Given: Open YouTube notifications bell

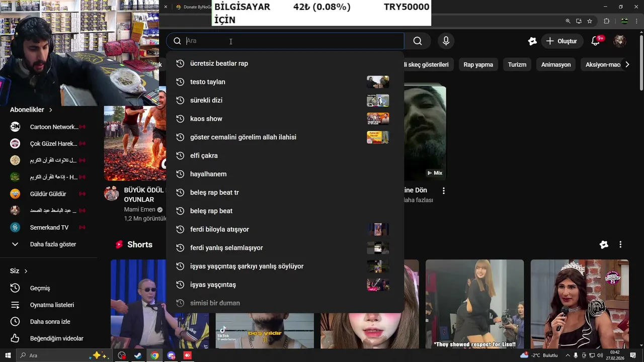Looking at the screenshot, I should coord(596,41).
